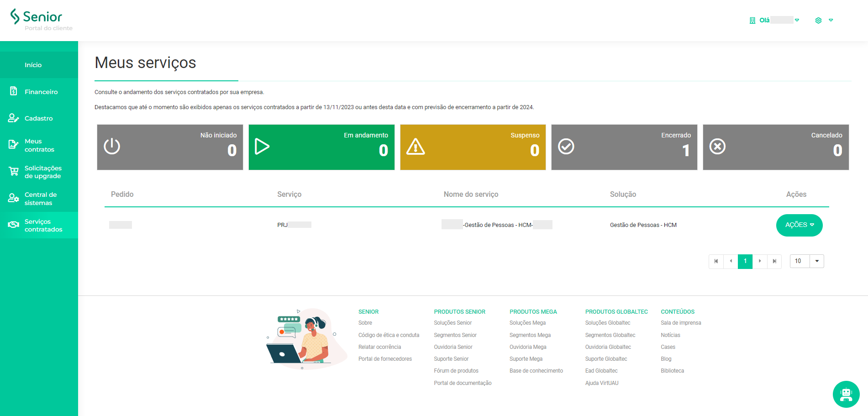
Task: Click the Solução column header
Action: (623, 195)
